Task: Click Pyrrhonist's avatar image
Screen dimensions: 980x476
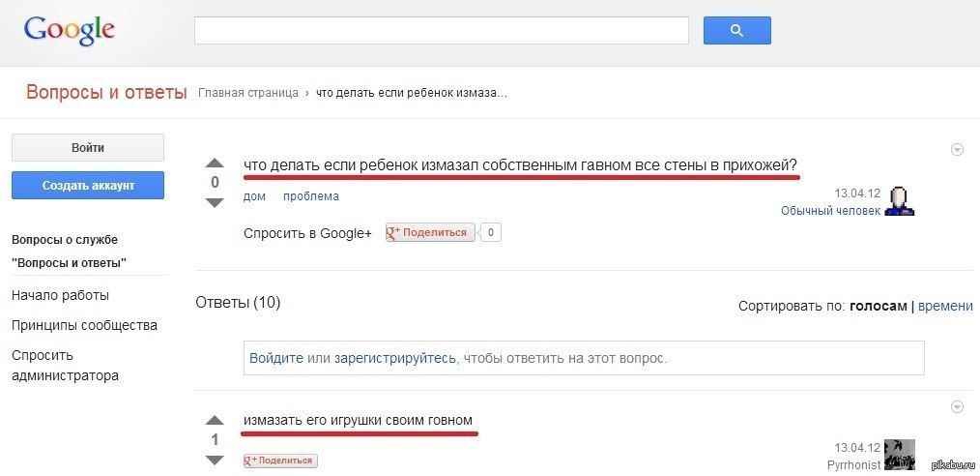Action: pyautogui.click(x=900, y=456)
